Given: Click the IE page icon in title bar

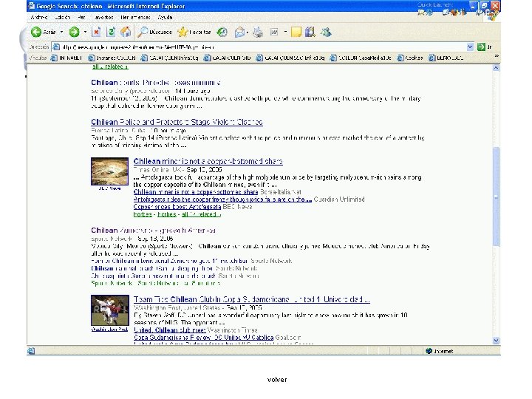Looking at the screenshot, I should coord(31,6).
